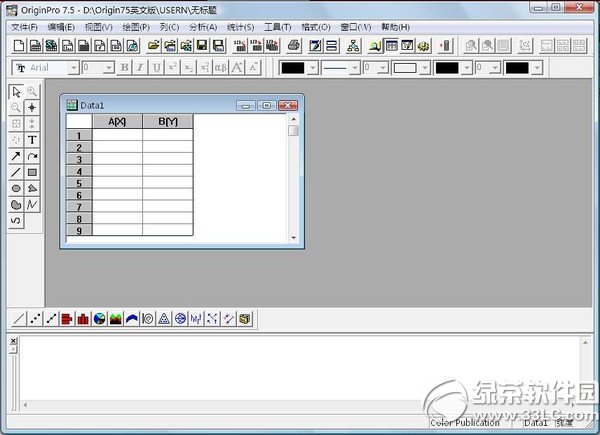The image size is (600, 435).
Task: Select the Curved Arrow tool
Action: (x=32, y=156)
